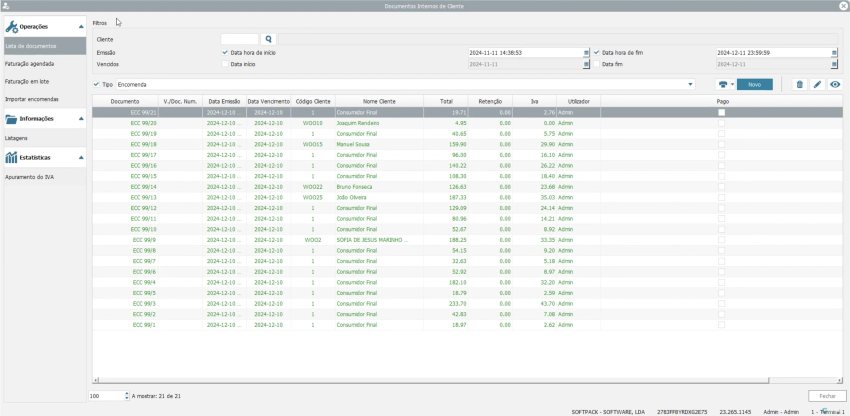Click the Novo button

(x=754, y=85)
